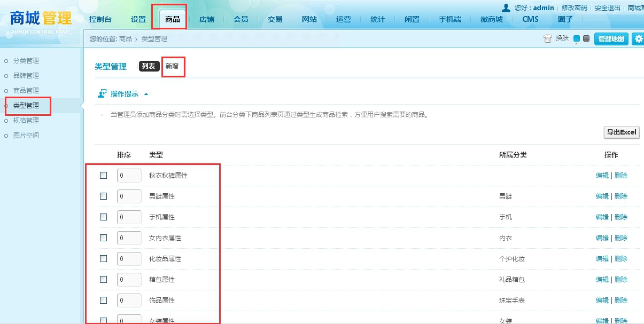This screenshot has width=644, height=324.
Task: Open the 管理地图 button
Action: (x=611, y=39)
